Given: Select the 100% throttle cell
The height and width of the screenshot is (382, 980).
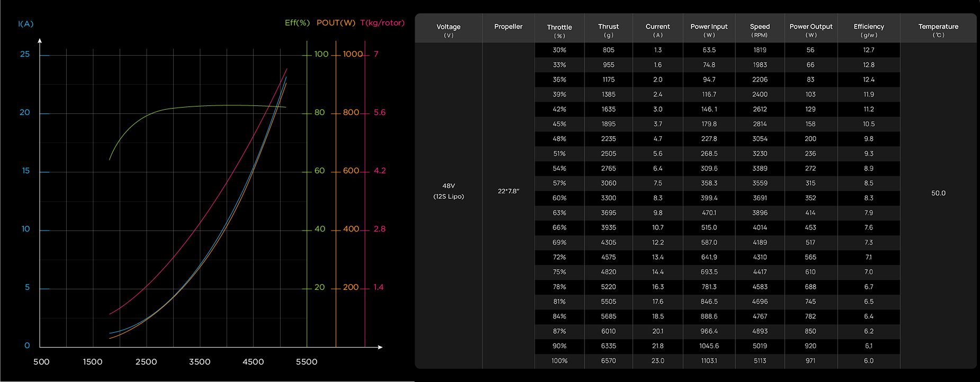Looking at the screenshot, I should click(559, 361).
